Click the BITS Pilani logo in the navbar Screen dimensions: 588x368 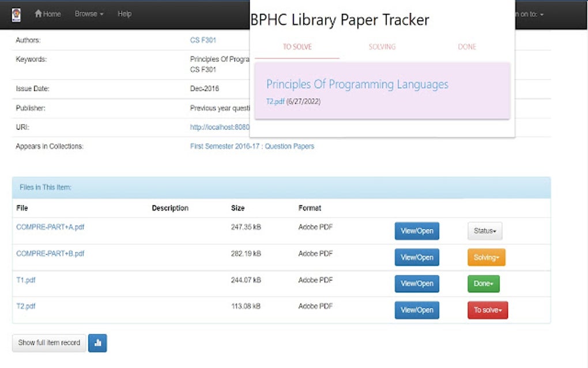pos(16,14)
